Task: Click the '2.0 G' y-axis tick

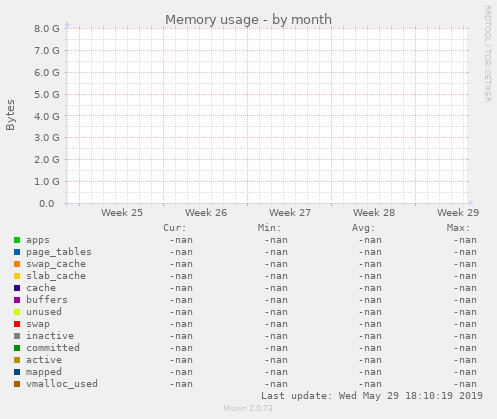Action: tap(47, 160)
